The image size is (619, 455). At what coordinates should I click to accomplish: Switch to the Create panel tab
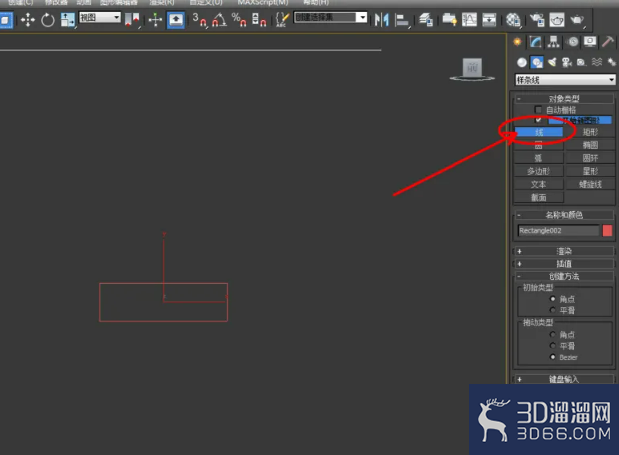point(517,41)
